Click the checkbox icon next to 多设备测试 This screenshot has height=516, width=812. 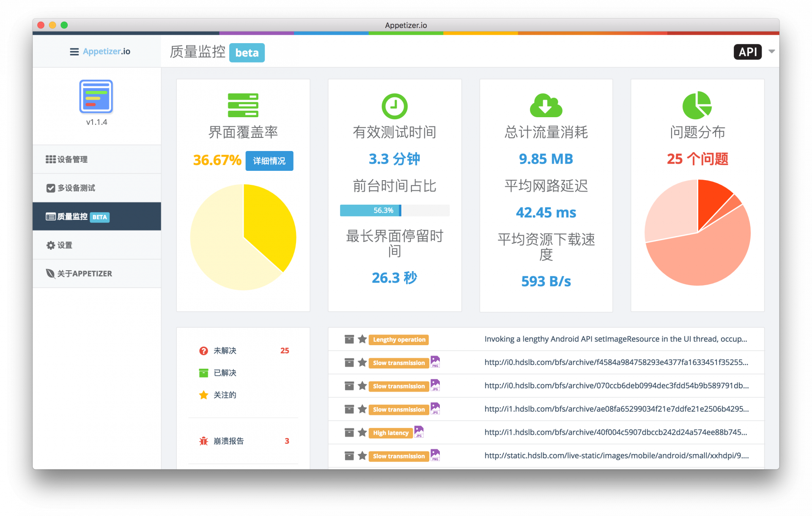(51, 188)
